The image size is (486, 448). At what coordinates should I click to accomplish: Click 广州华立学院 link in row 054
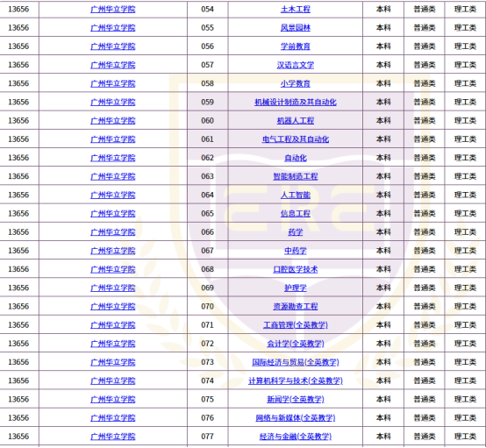[x=113, y=10]
